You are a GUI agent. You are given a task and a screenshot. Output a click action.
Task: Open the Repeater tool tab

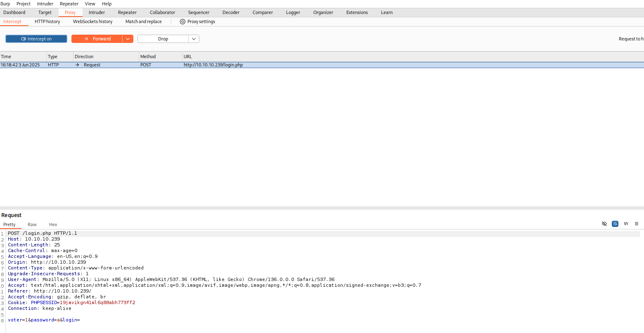tap(127, 12)
